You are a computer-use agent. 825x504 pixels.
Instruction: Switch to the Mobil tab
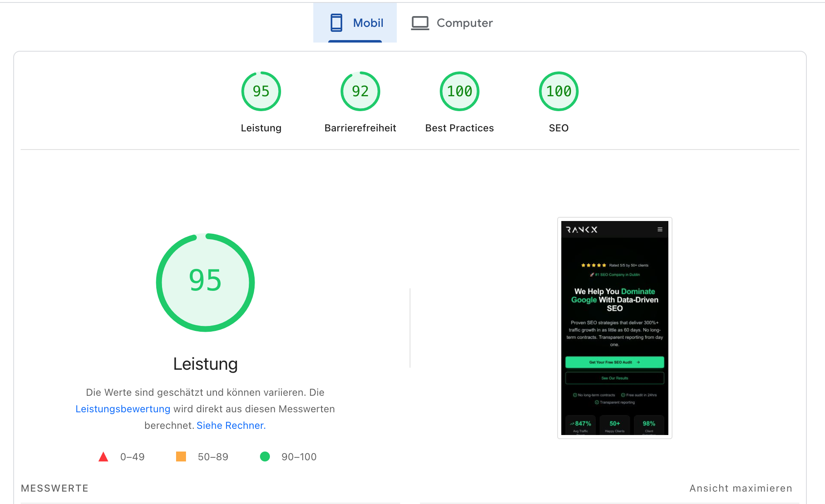click(x=355, y=23)
